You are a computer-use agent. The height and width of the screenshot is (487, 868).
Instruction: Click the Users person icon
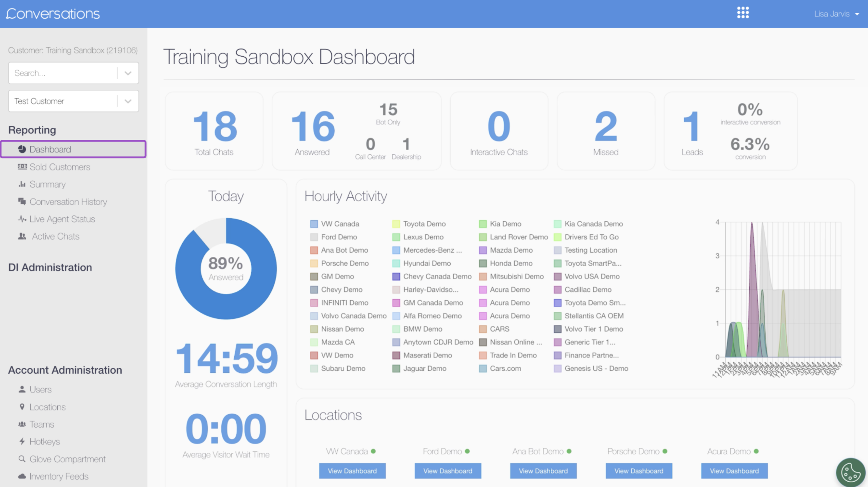point(22,389)
